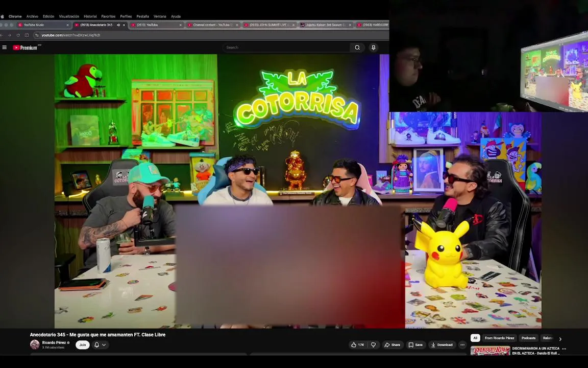
Task: Switch to Channel content YouTube Studio tab
Action: pos(213,25)
